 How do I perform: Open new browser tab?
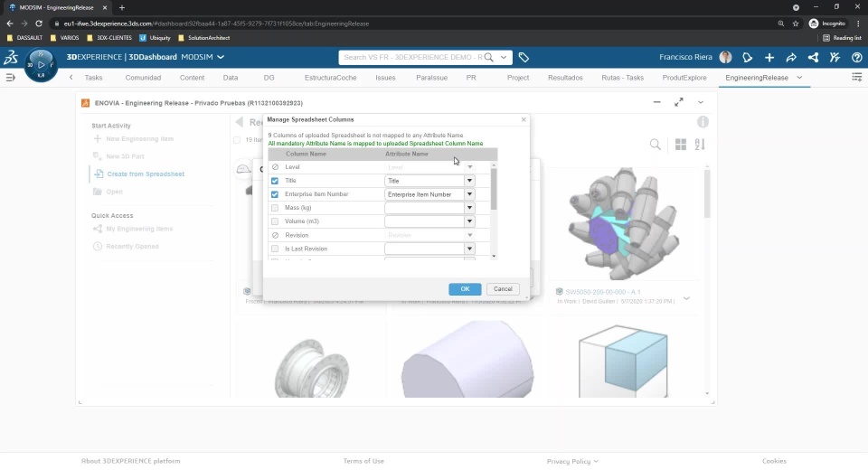click(x=122, y=8)
